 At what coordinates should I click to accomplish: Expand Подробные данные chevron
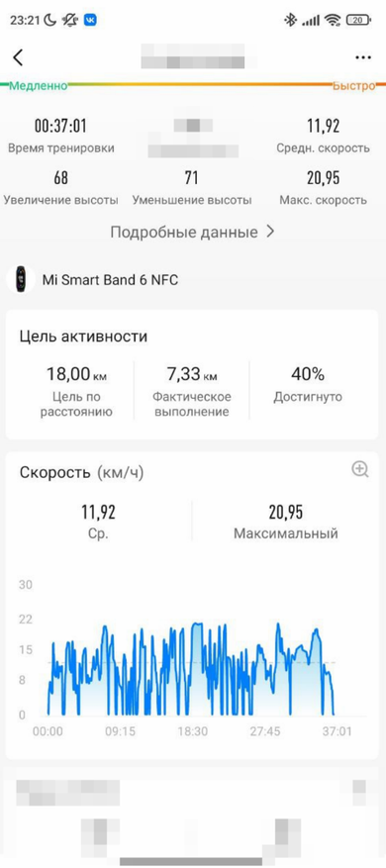[270, 232]
